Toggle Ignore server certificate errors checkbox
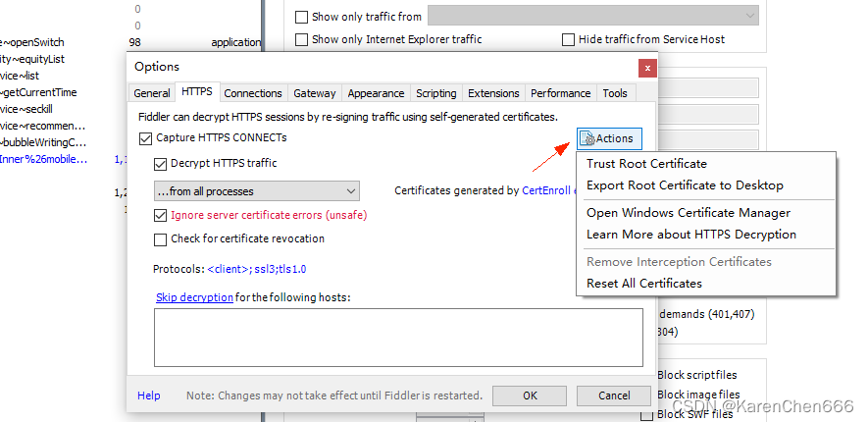 [x=160, y=215]
